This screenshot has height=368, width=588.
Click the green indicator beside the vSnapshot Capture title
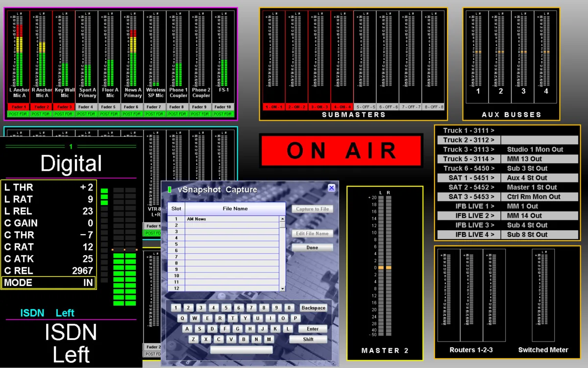tap(170, 189)
